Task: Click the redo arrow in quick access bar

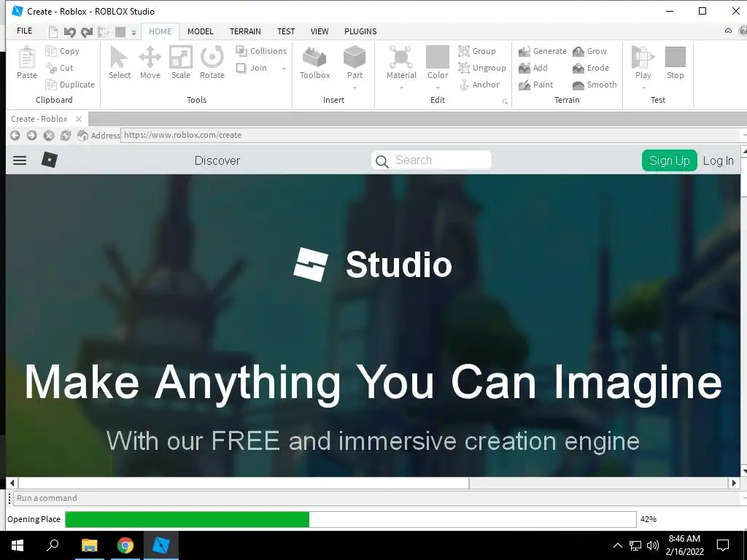Action: (x=87, y=32)
